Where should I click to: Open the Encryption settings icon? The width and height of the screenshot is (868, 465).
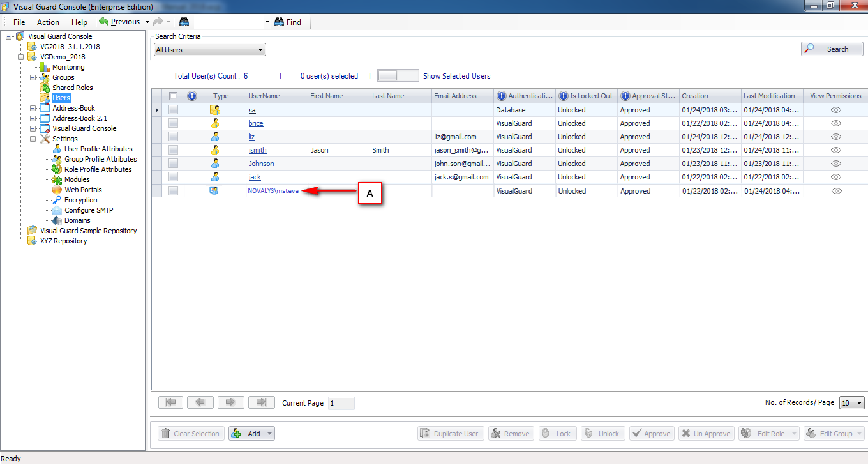point(56,200)
